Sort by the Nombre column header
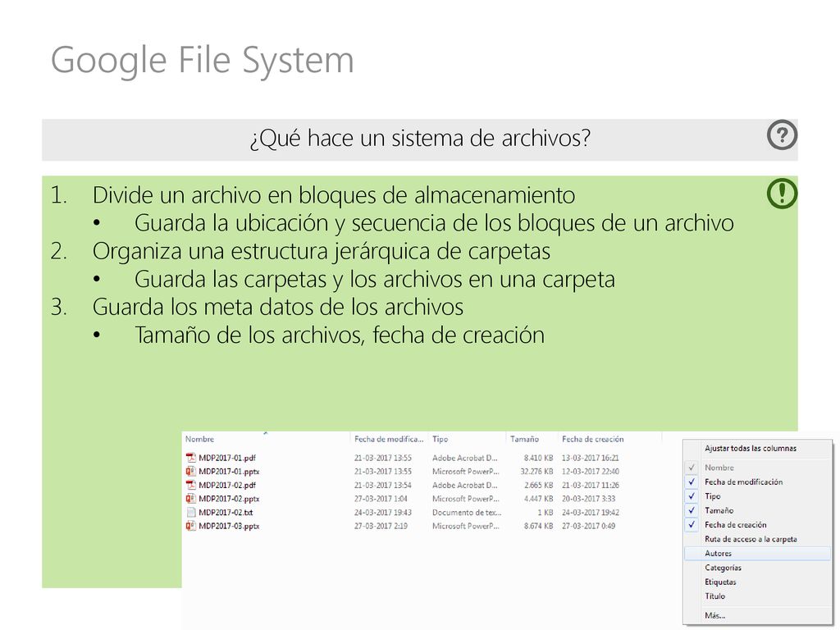840x630 pixels. click(199, 439)
